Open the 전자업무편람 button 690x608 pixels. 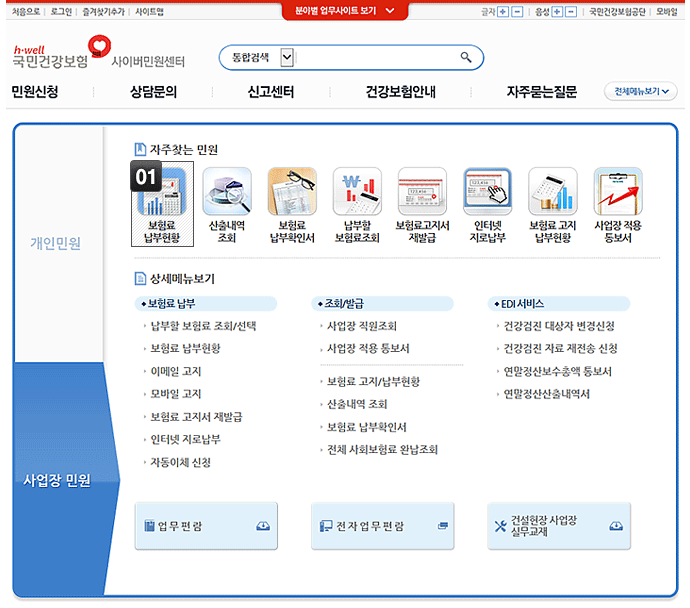[382, 526]
